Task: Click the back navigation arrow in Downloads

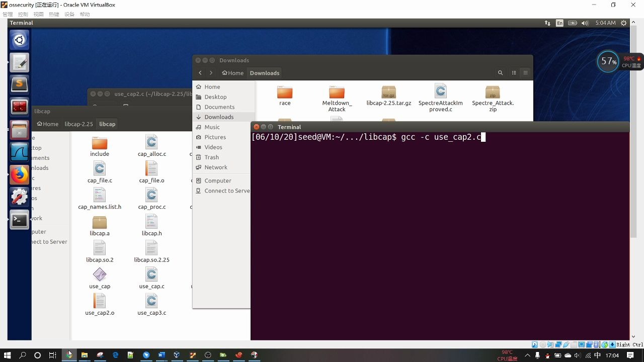Action: [200, 72]
